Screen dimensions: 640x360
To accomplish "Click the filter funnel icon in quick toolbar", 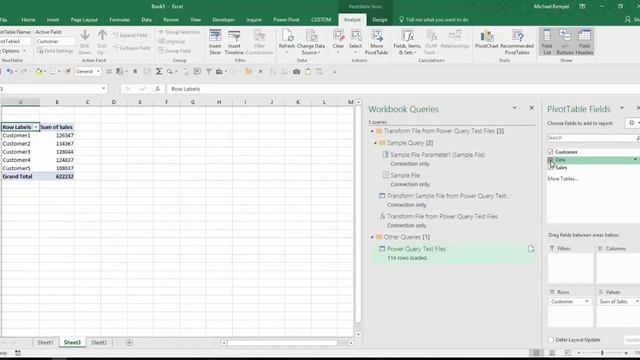I will pyautogui.click(x=209, y=71).
